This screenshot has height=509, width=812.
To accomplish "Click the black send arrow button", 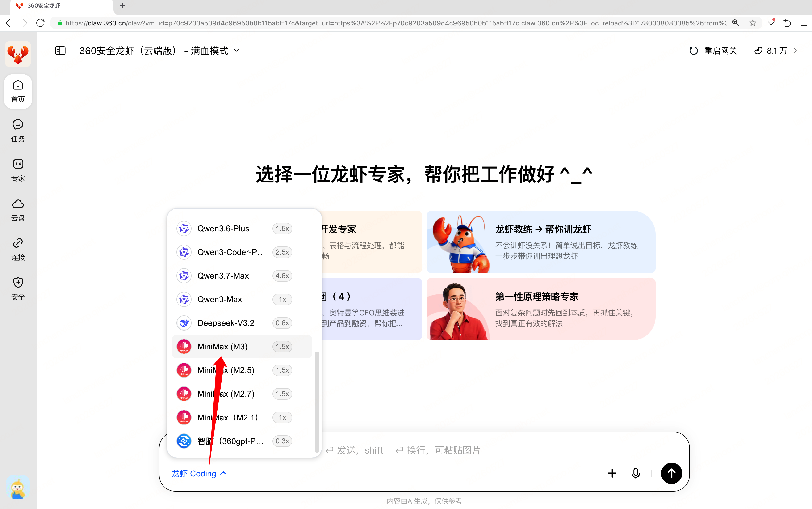I will point(671,473).
